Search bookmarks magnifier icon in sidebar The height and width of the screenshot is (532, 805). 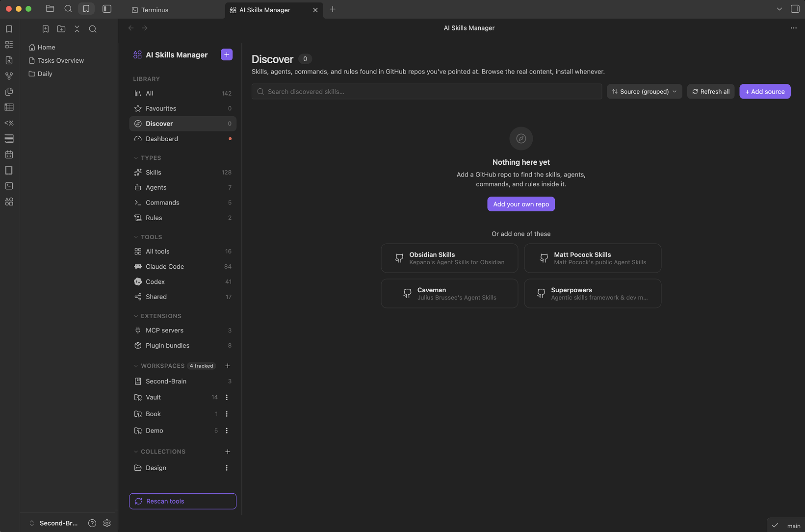(93, 29)
